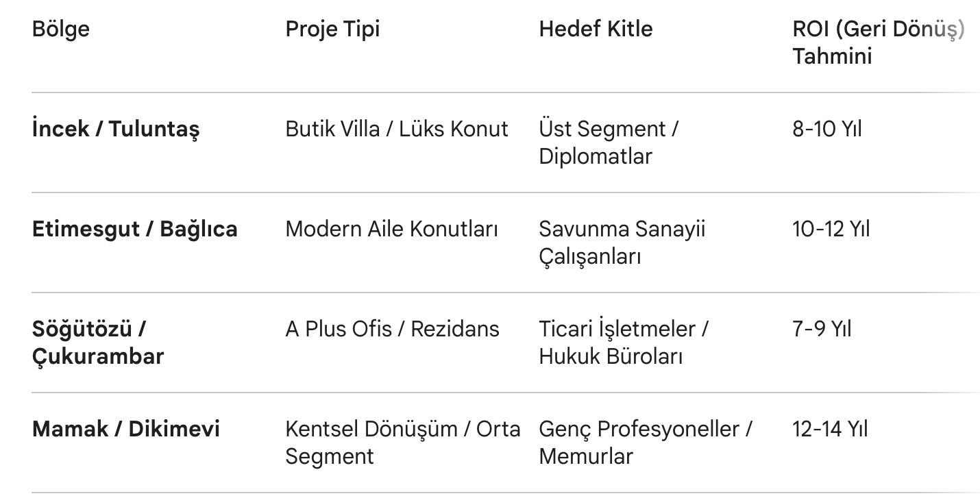
Task: Click the Proje Tipi column header
Action: pyautogui.click(x=332, y=29)
